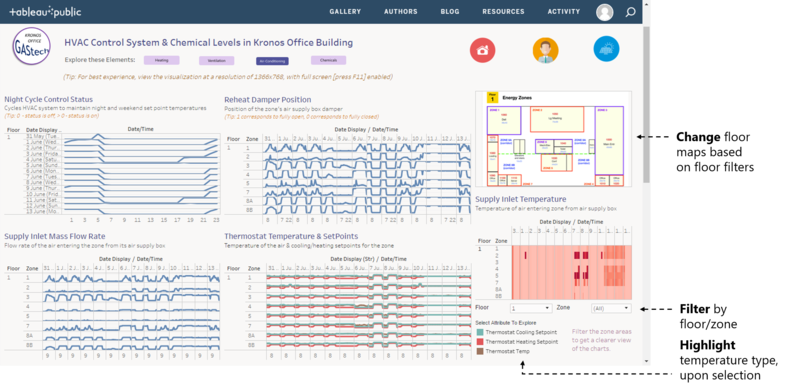Open the Authors menu item
This screenshot has height=390, width=800.
click(401, 12)
